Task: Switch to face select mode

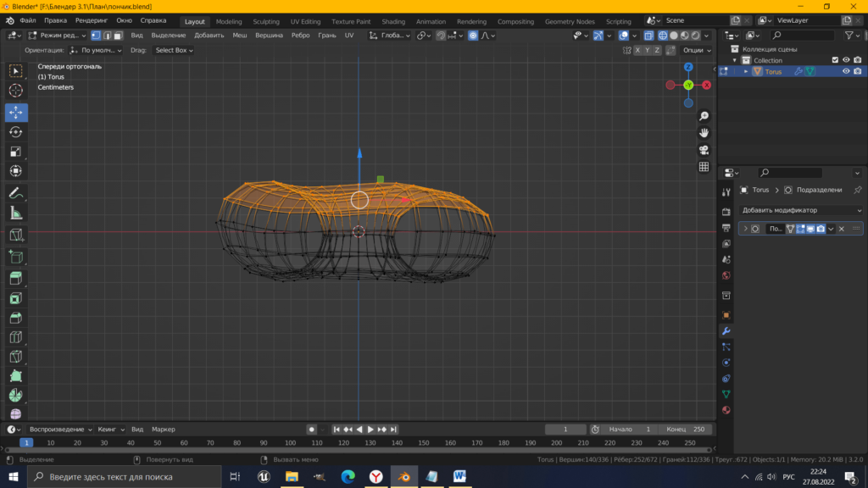Action: tap(118, 36)
